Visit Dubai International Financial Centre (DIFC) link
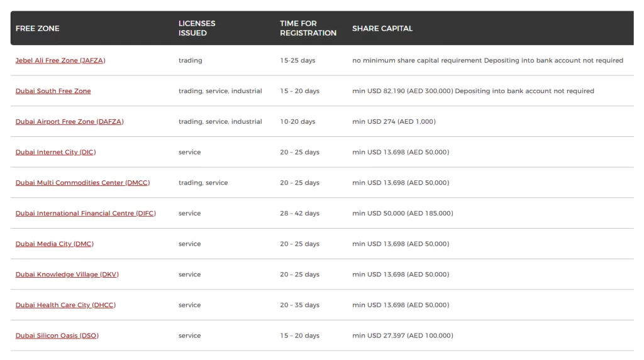The height and width of the screenshot is (360, 644). coord(86,214)
